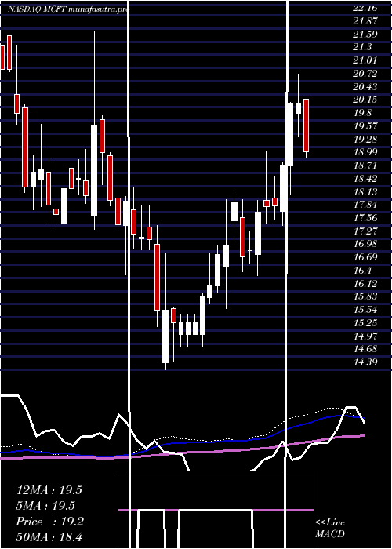This screenshot has width=392, height=549.
Task: Click the 14.39 price axis label
Action: 365,362
